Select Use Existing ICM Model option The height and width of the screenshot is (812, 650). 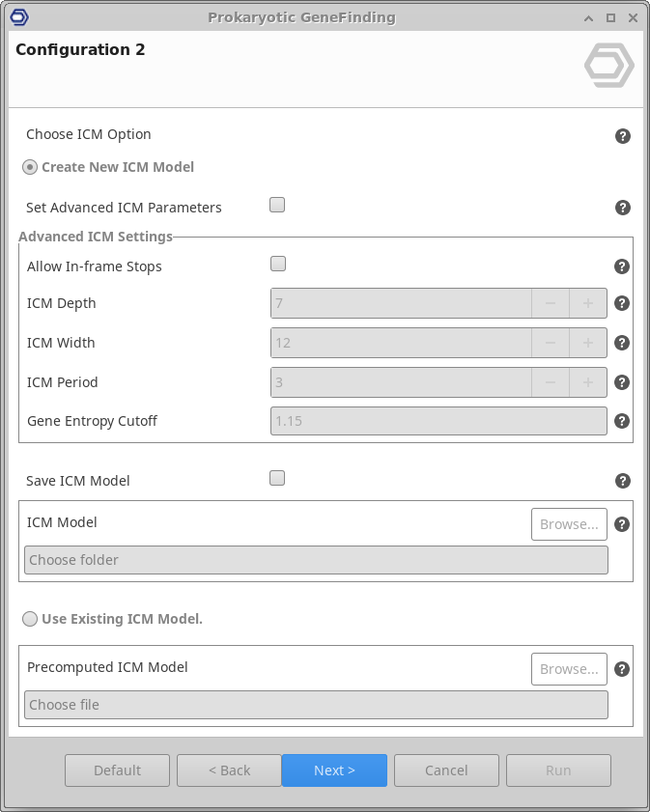coord(30,619)
